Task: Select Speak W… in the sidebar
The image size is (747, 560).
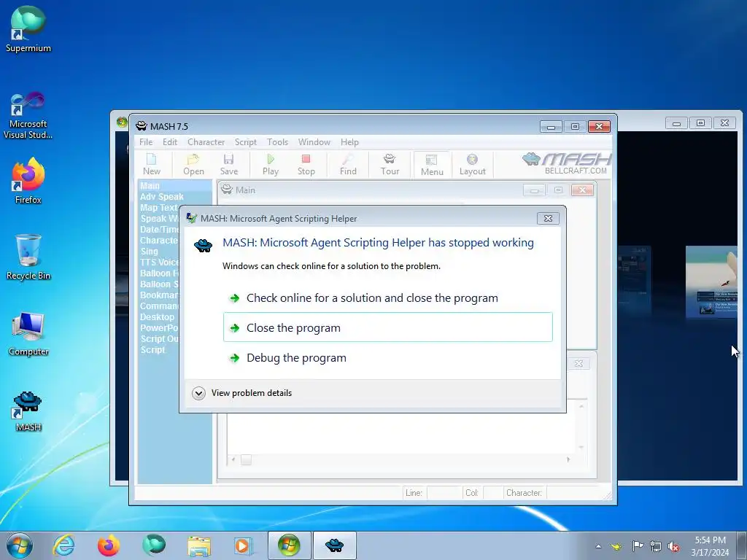Action: (x=159, y=218)
